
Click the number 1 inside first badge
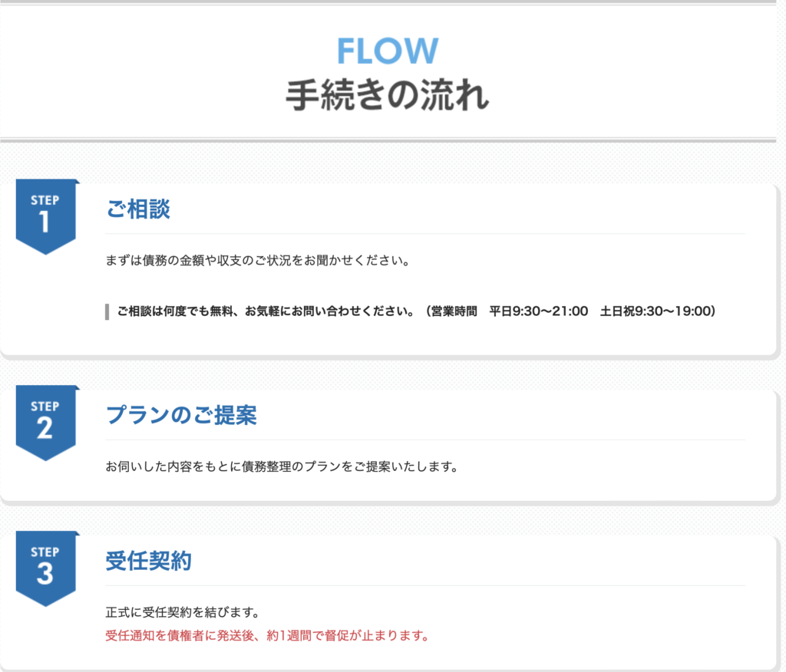pyautogui.click(x=45, y=222)
